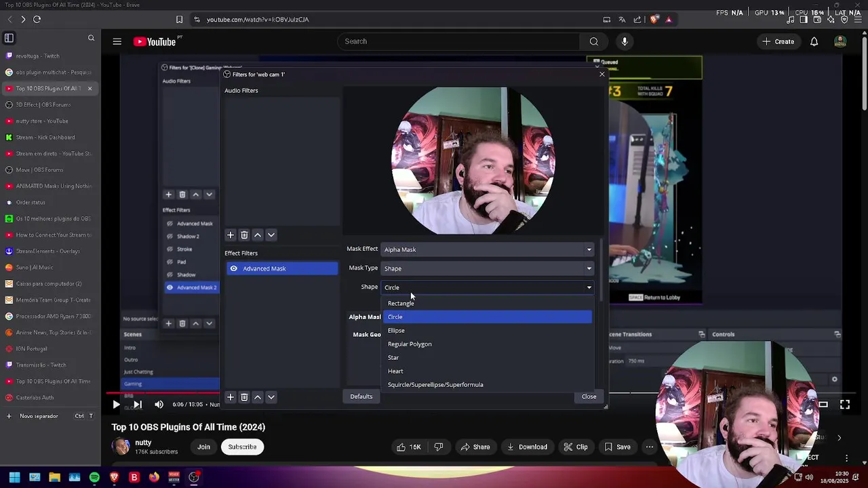
Task: Toggle the hidden eye on the Shadow filter
Action: [x=170, y=274]
